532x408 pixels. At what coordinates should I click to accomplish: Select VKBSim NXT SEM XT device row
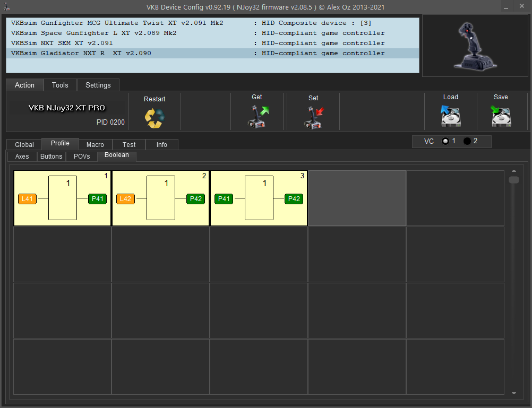pyautogui.click(x=212, y=43)
